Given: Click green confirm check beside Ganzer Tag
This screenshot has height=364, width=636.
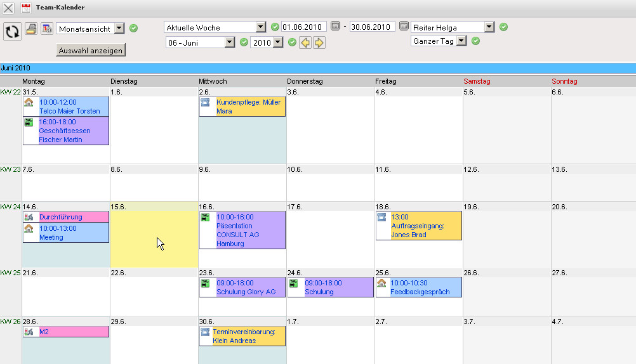Looking at the screenshot, I should (x=475, y=41).
